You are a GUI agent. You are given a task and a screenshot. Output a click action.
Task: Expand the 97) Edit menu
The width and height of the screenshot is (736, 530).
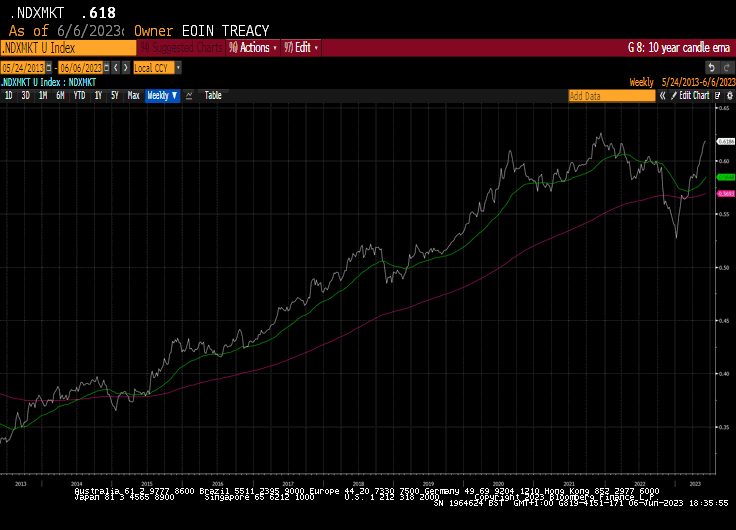(301, 47)
